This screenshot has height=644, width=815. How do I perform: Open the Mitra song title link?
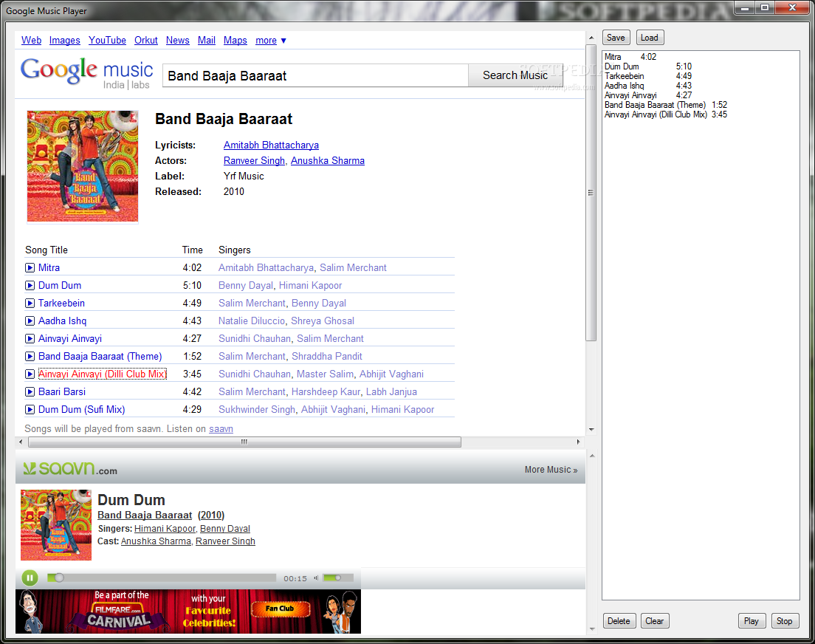[49, 268]
